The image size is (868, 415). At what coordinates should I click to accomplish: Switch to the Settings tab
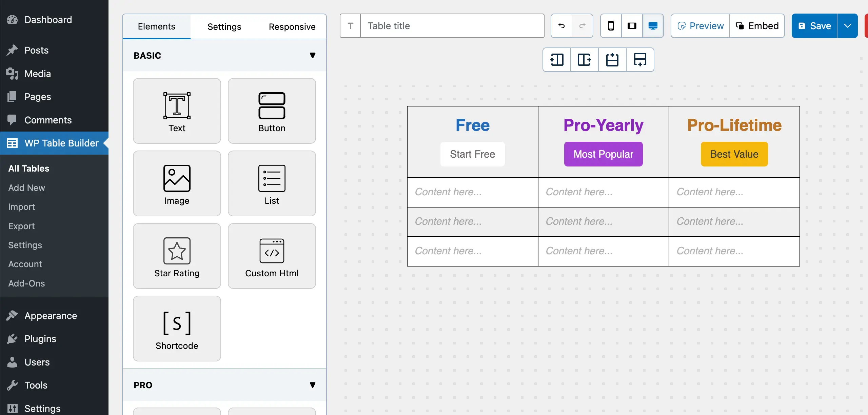224,26
